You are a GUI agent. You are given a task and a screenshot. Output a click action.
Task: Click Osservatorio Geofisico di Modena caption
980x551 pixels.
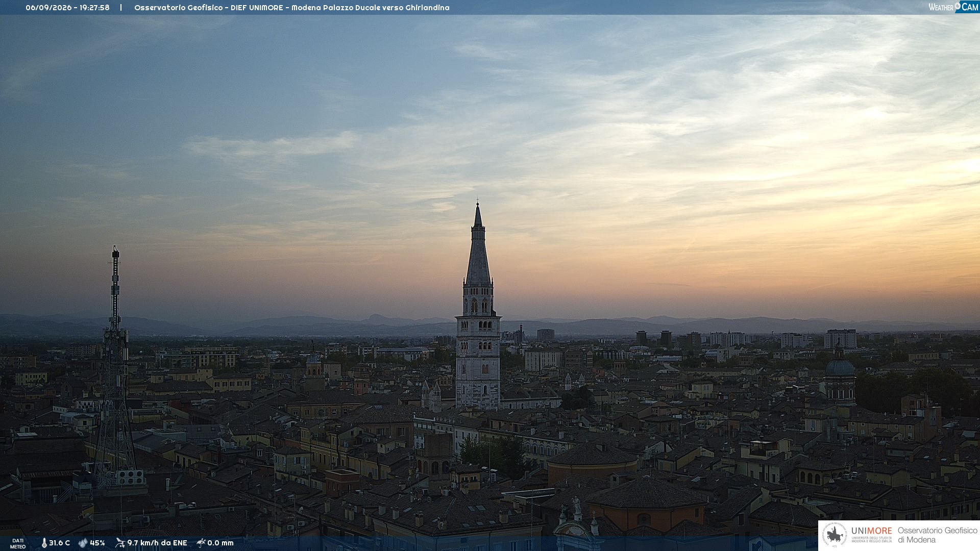tap(937, 535)
